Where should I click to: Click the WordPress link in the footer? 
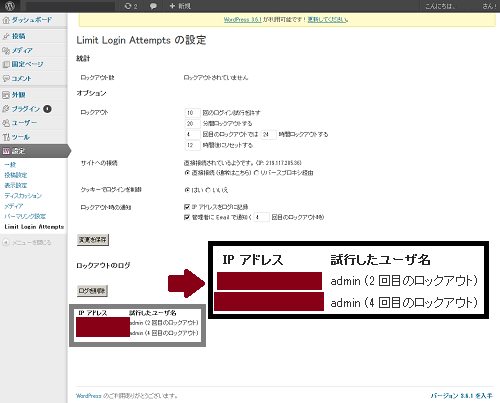coord(88,396)
